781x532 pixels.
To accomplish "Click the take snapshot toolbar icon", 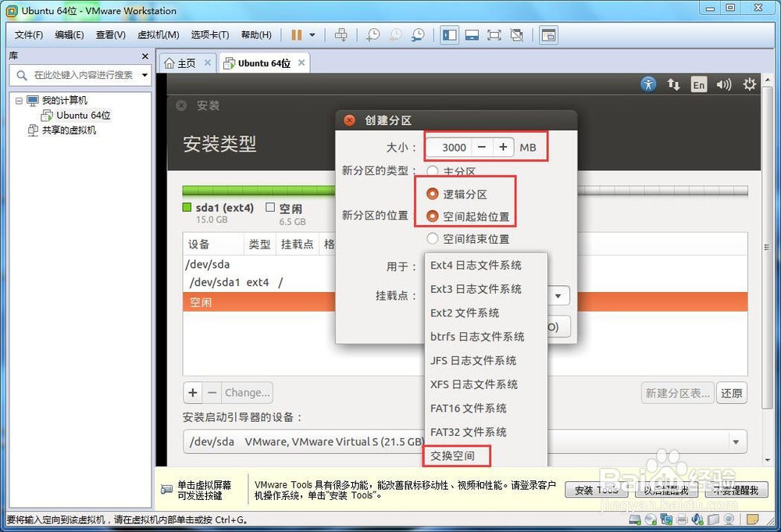I will [x=373, y=35].
